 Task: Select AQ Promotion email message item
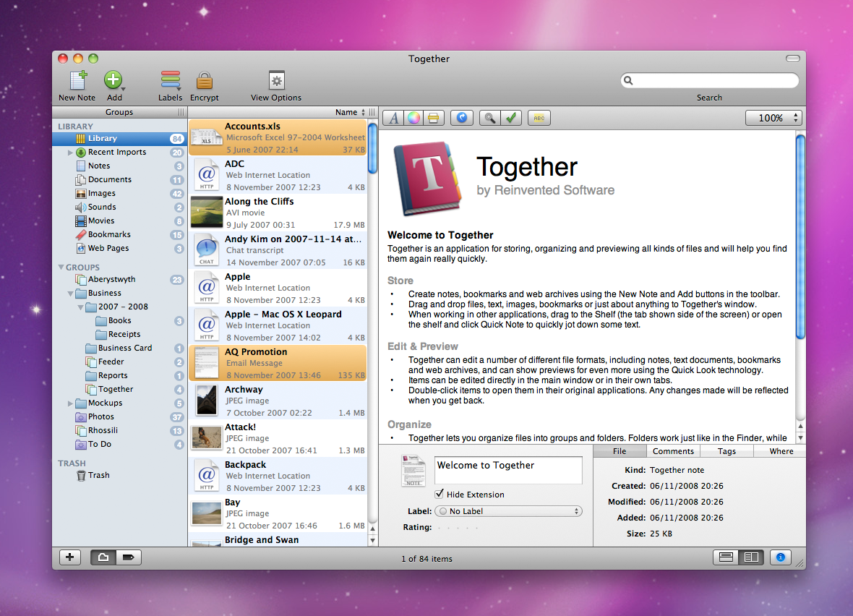(x=278, y=363)
